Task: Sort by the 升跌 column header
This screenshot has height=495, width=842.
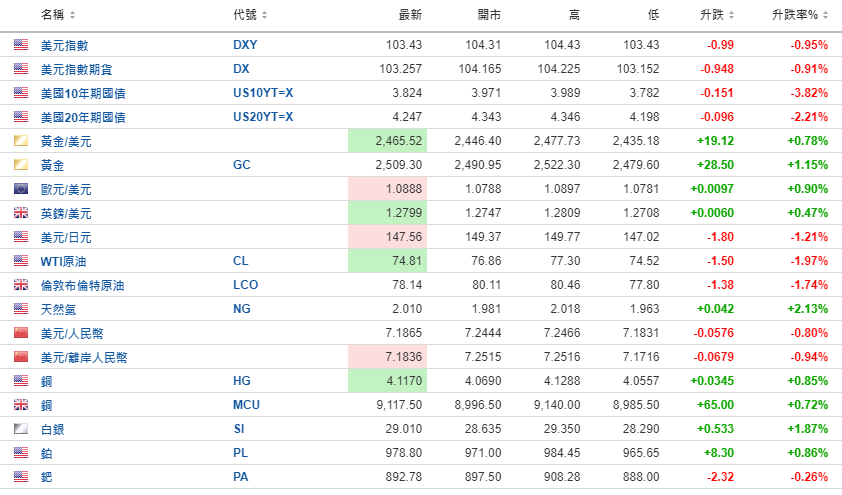Action: click(x=717, y=15)
